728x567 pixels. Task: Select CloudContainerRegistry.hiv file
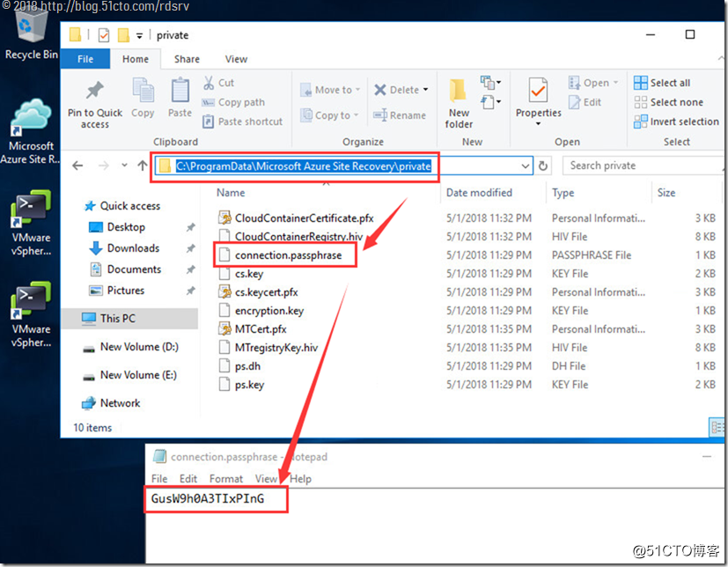click(x=290, y=236)
